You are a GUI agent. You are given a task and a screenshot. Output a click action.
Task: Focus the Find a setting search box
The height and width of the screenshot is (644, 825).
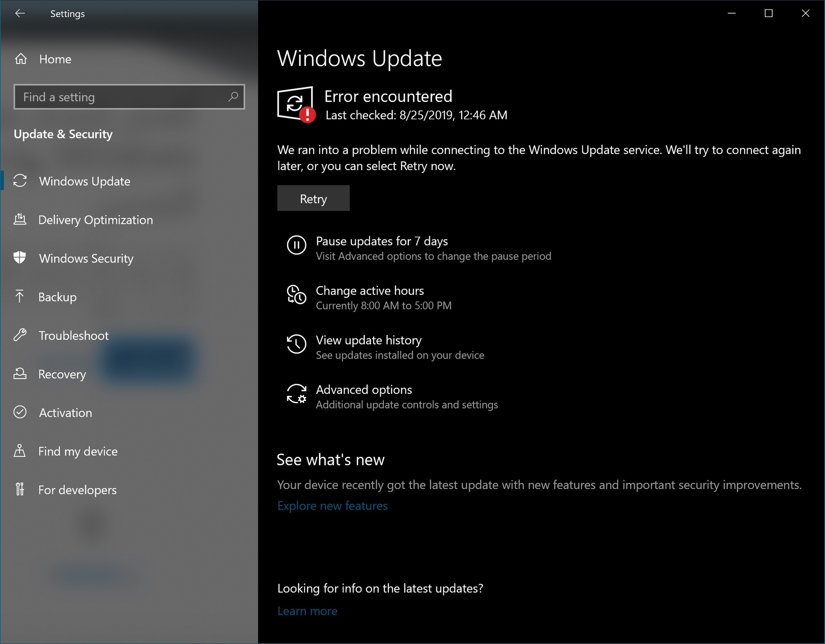click(x=129, y=97)
